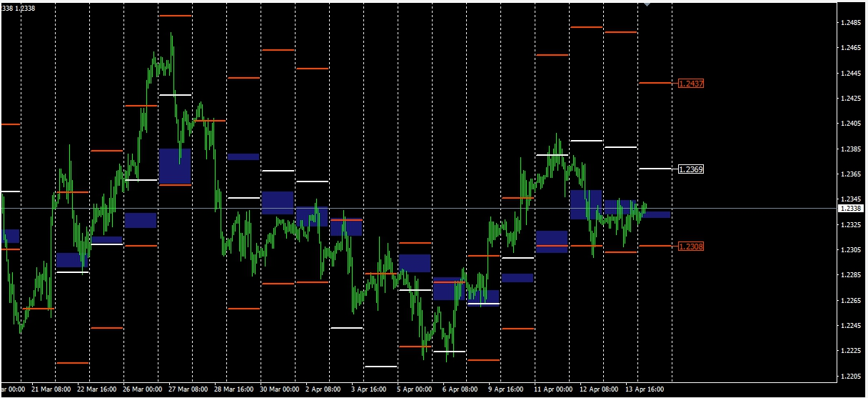Click the quote text in top-left corner
Image resolution: width=868 pixels, height=398 pixels.
pyautogui.click(x=18, y=8)
